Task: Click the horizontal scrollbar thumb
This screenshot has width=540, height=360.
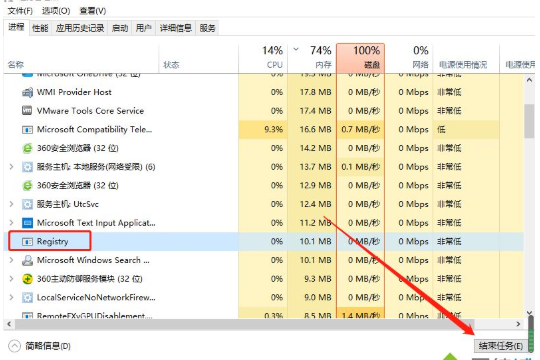Action: click(x=245, y=324)
